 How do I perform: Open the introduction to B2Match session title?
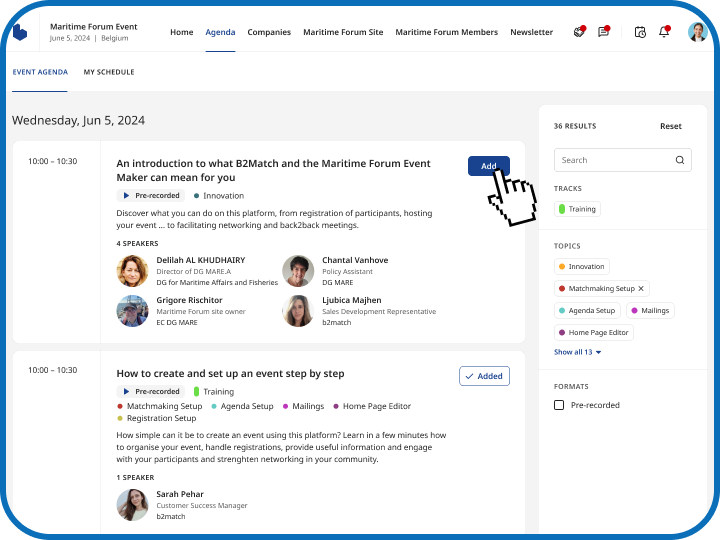point(273,170)
